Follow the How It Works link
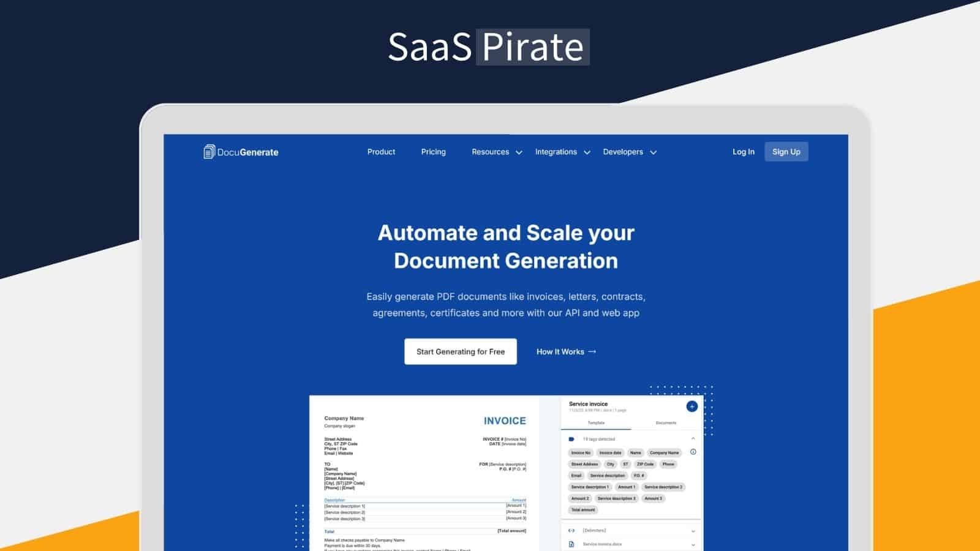 (567, 351)
